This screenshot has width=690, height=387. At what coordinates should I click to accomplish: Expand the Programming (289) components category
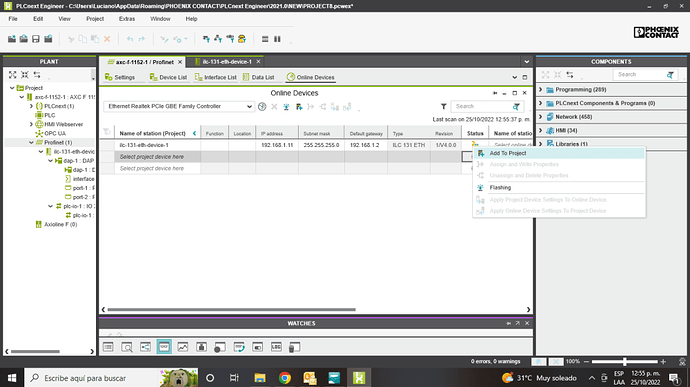[x=541, y=89]
